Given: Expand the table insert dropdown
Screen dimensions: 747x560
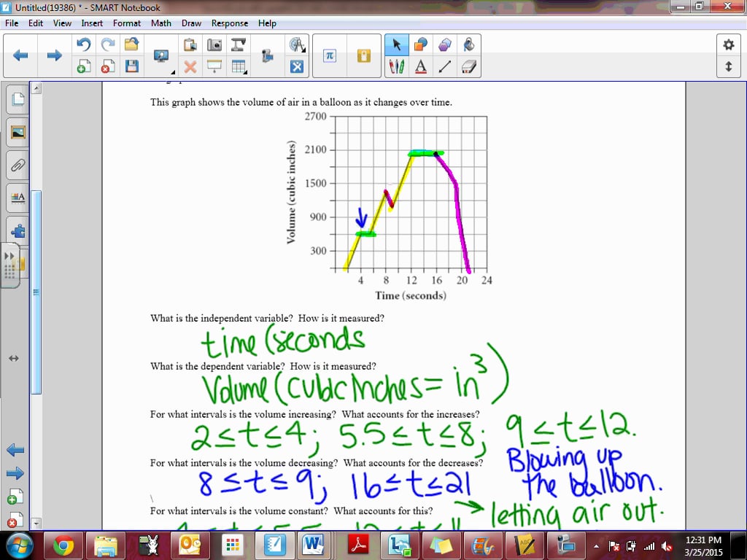Looking at the screenshot, I should (x=246, y=73).
